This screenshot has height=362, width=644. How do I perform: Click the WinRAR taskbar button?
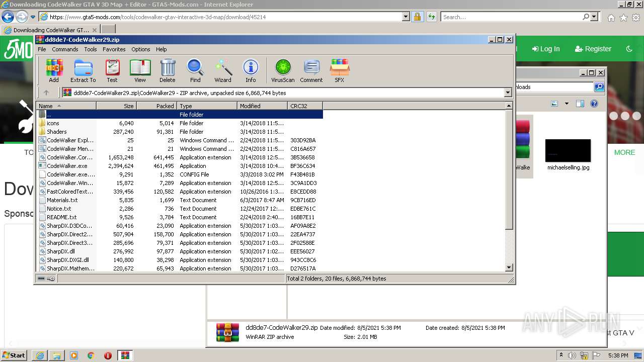click(125, 355)
